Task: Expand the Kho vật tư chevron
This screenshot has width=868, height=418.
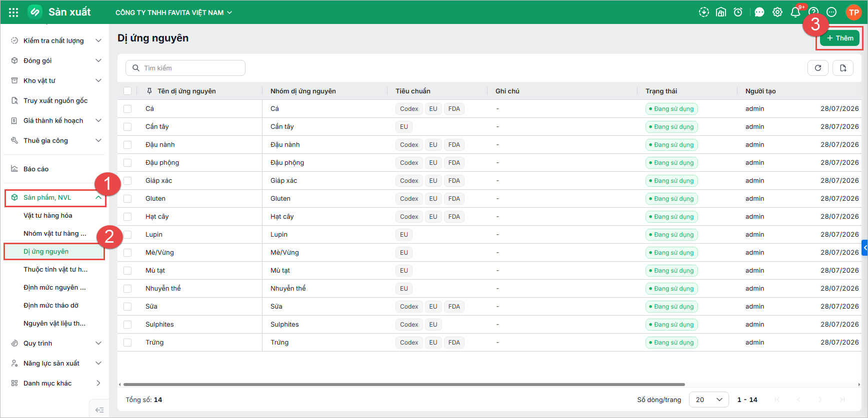Action: 98,80
